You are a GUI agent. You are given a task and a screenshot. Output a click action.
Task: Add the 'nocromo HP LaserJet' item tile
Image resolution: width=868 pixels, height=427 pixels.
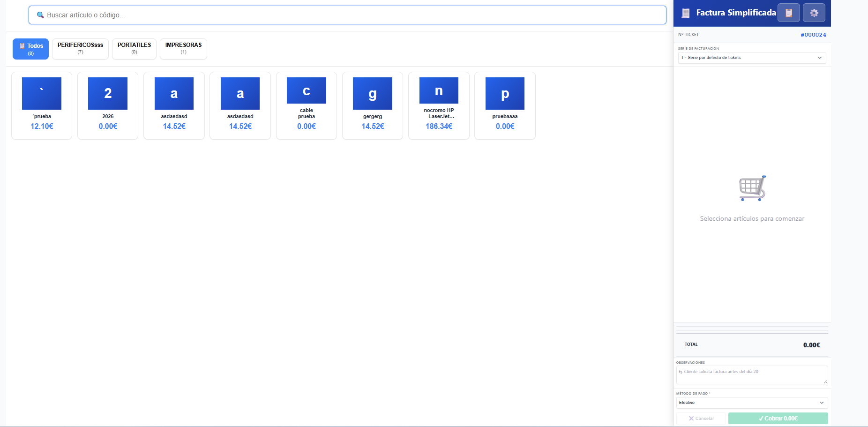[439, 105]
